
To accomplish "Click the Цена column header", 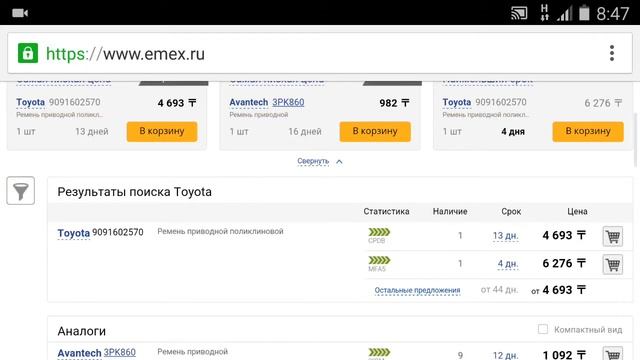I will 577,211.
